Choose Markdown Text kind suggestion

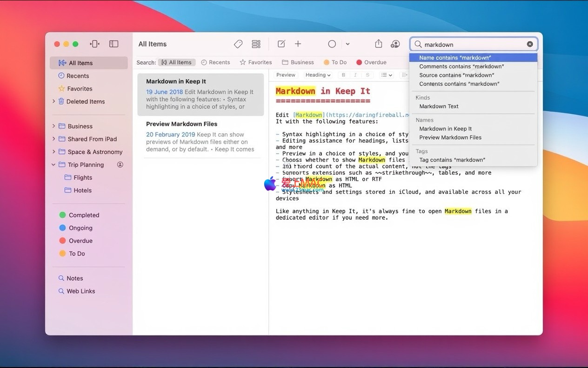(x=439, y=106)
